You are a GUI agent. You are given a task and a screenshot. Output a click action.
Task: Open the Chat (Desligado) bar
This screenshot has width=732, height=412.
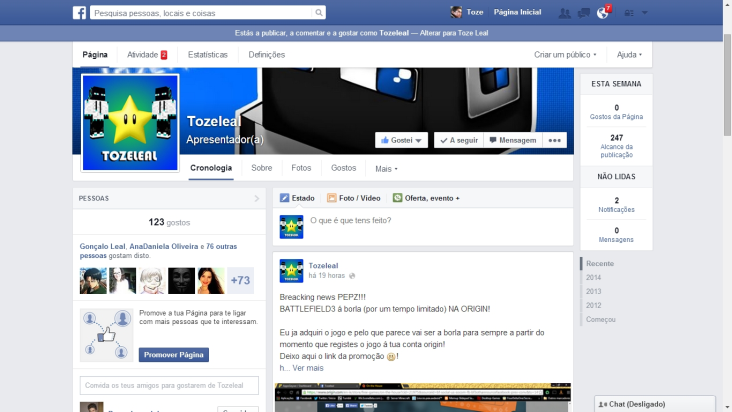(655, 404)
